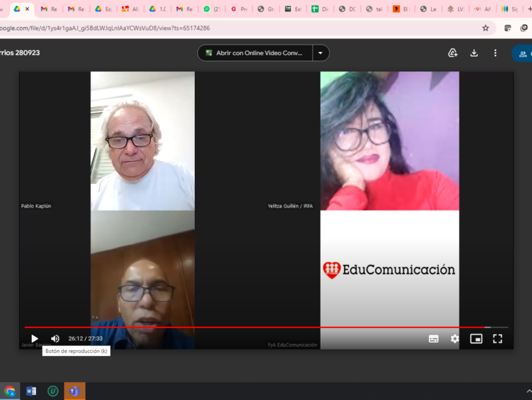Switch to the tab labeled Dir

pos(321,9)
